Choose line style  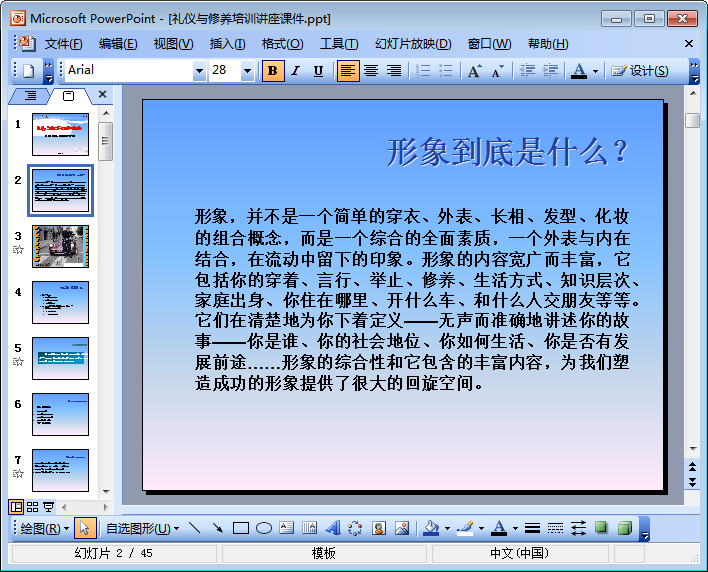click(x=533, y=528)
